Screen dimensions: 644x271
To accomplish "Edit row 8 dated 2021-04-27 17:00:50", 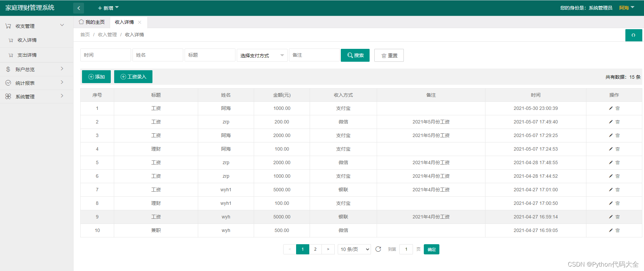I will 611,203.
